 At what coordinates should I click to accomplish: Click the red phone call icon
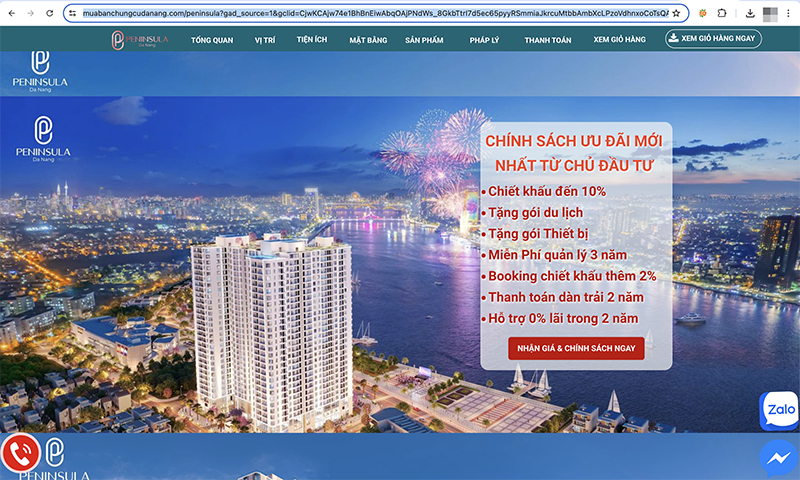click(20, 452)
